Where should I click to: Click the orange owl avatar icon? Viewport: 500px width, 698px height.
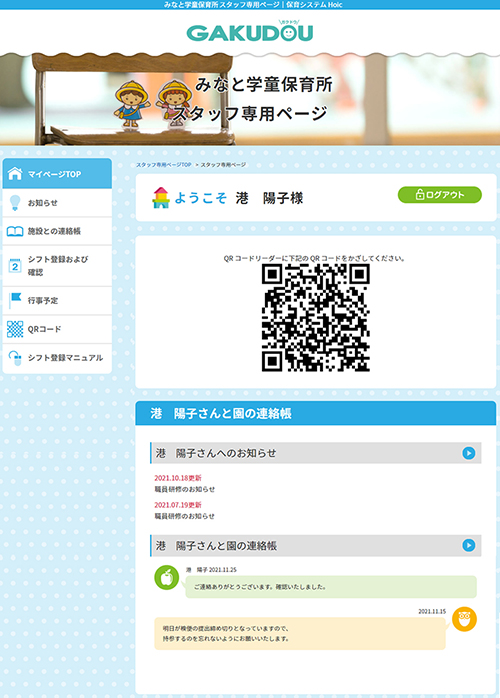click(464, 619)
